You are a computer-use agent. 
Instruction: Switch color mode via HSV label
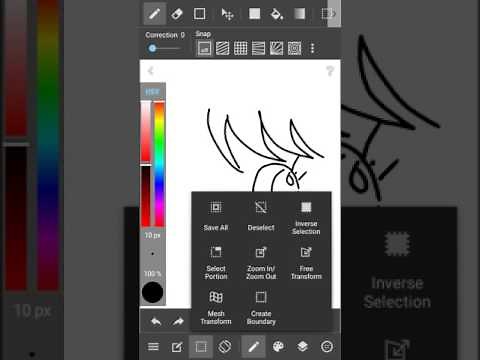pos(152,92)
